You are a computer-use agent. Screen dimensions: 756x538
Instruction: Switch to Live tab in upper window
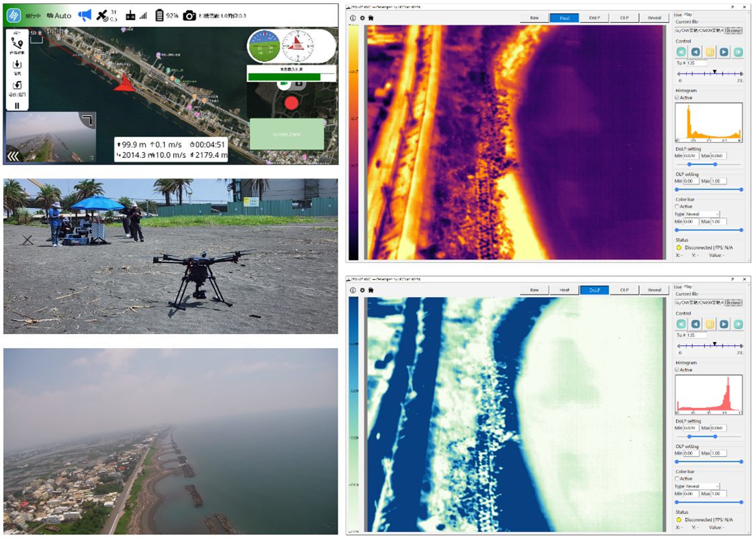pos(677,14)
